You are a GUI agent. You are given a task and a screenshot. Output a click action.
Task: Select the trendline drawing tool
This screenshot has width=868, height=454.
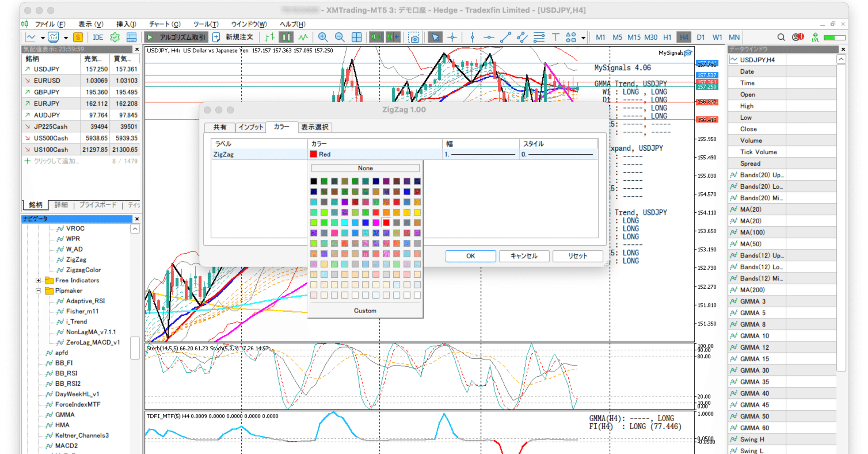pyautogui.click(x=505, y=37)
